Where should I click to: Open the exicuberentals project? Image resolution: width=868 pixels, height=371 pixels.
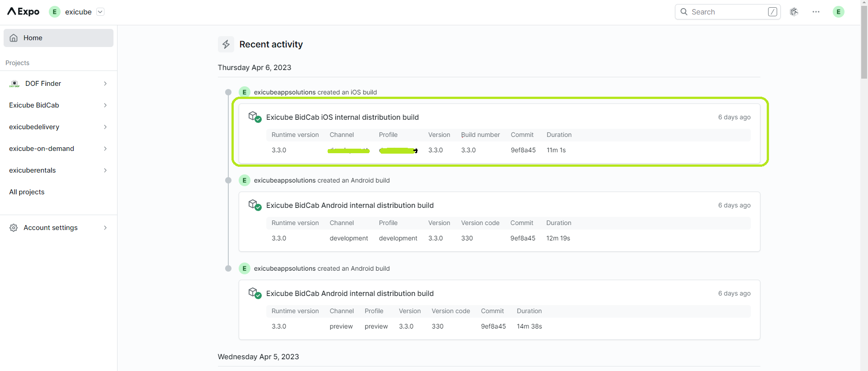point(33,170)
